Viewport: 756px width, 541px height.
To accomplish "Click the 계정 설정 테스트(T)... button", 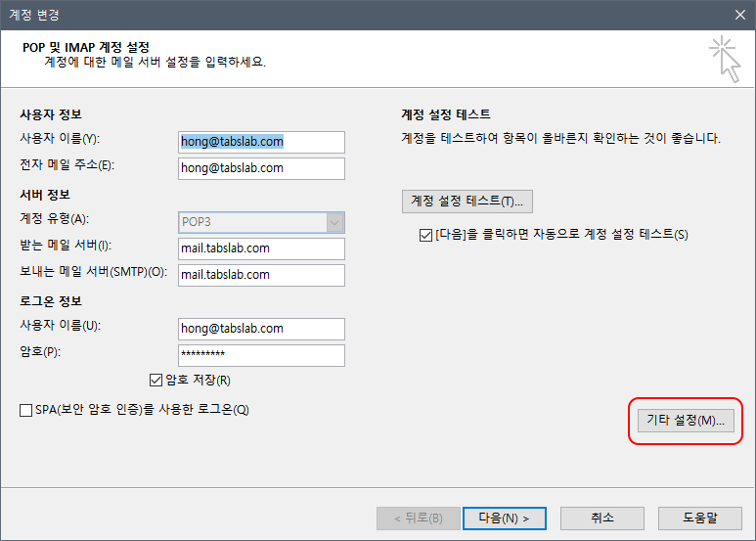I will click(467, 201).
